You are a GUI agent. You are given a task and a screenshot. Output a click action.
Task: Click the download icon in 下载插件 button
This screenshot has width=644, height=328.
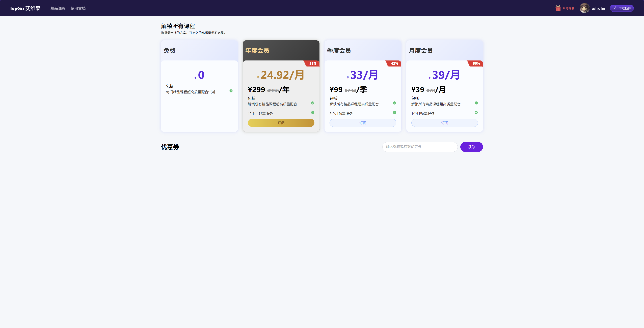(x=615, y=8)
